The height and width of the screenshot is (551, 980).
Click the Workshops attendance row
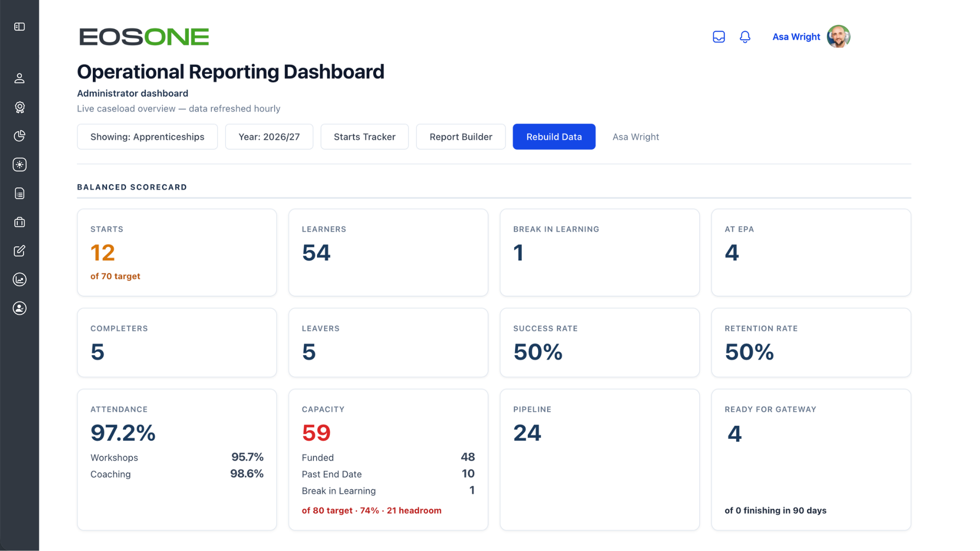177,457
